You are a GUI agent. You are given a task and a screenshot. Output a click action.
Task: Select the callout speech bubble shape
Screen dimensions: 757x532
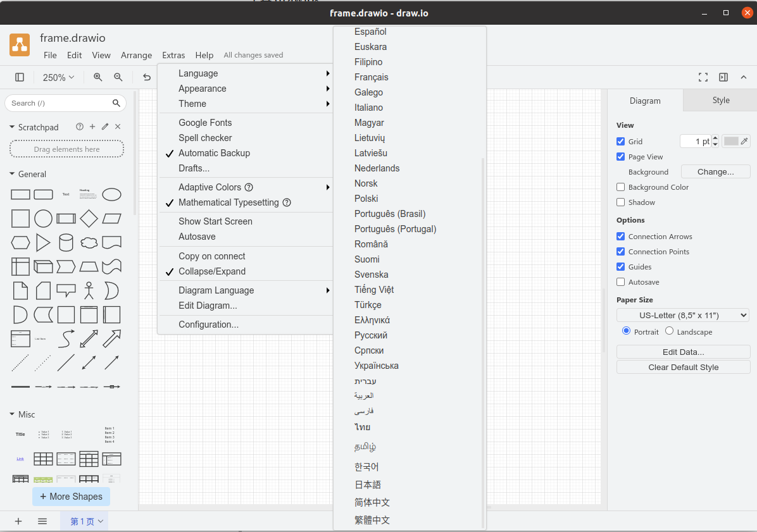(66, 291)
